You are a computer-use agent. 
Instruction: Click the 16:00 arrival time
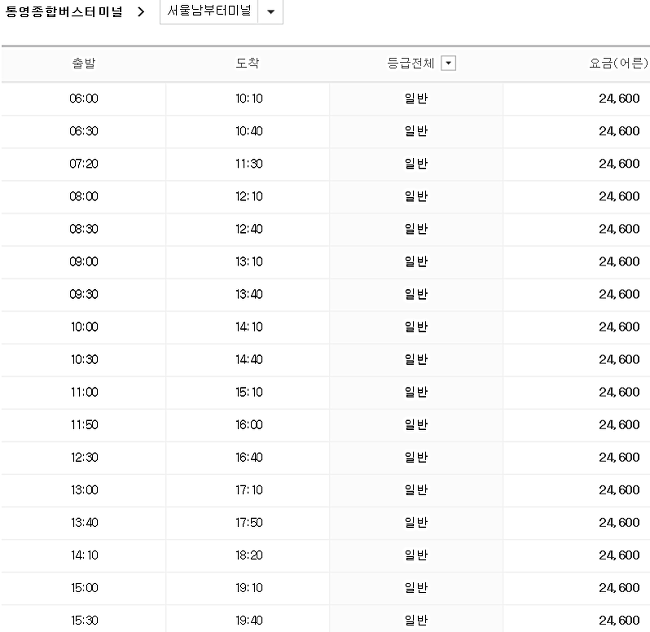[249, 425]
